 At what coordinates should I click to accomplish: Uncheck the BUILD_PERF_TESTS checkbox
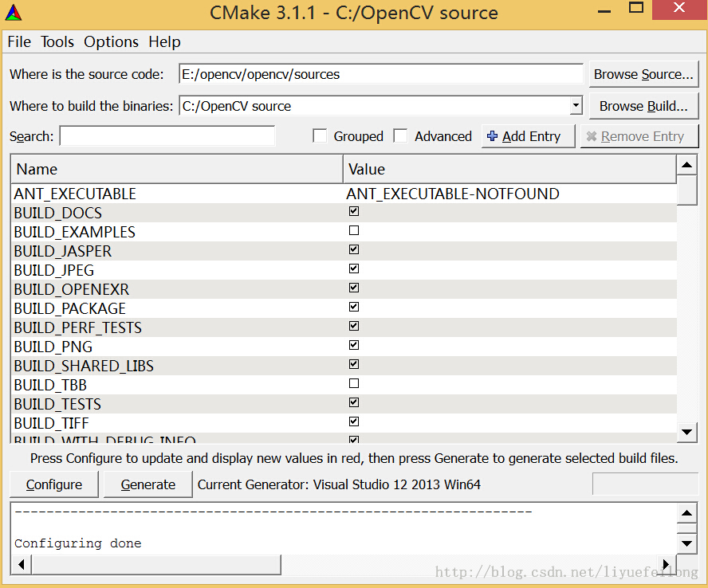(x=354, y=326)
